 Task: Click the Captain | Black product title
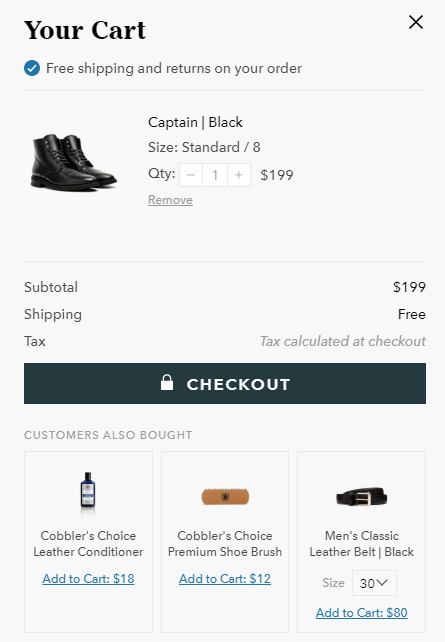195,122
